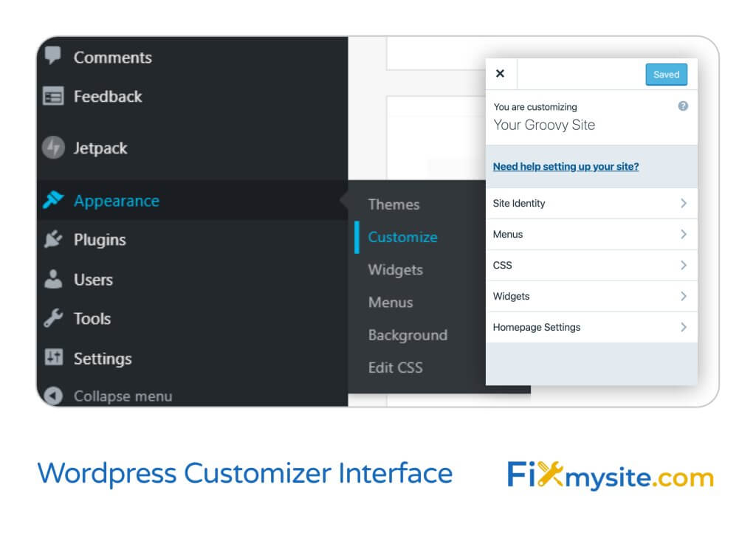Viewport: 756px width, 544px height.
Task: Click the Settings sliders icon
Action: pos(53,357)
